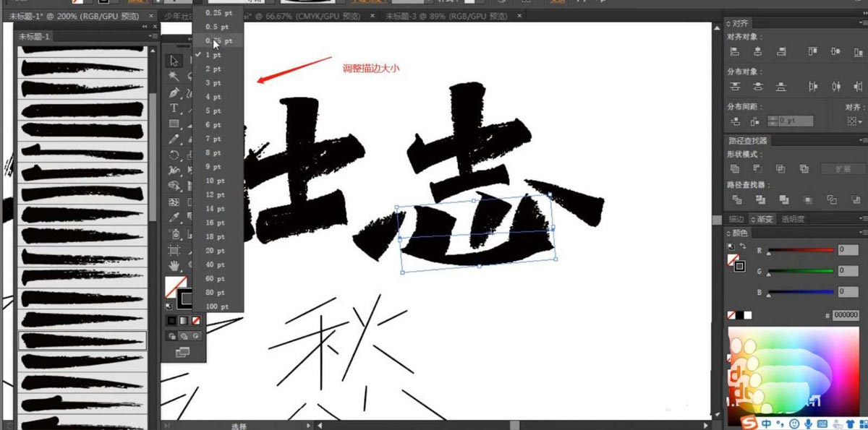The width and height of the screenshot is (868, 430).
Task: Click horizontal align left icon
Action: tap(735, 51)
